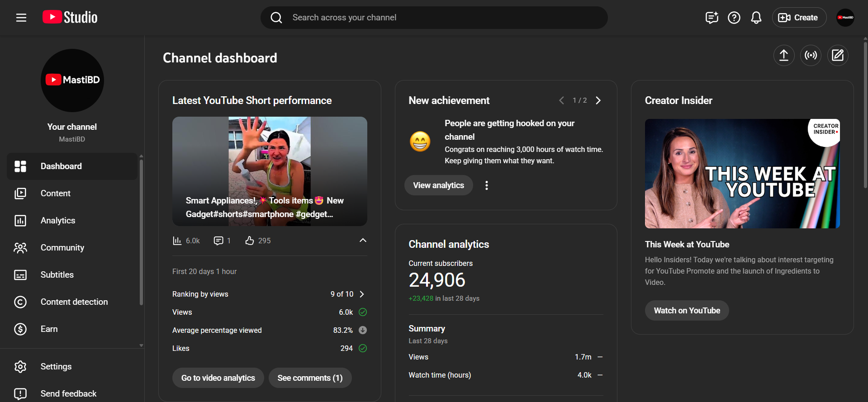
Task: Select Content detection in sidebar
Action: click(74, 302)
